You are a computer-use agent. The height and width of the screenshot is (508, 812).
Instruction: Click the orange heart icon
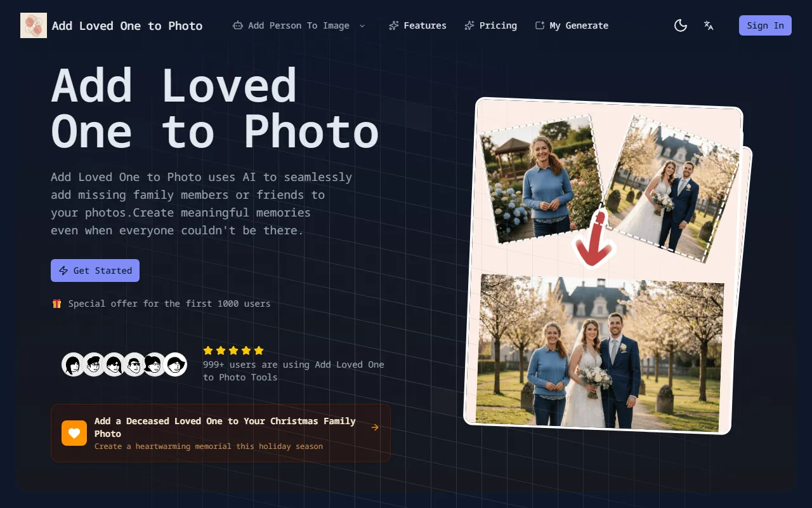(x=74, y=433)
